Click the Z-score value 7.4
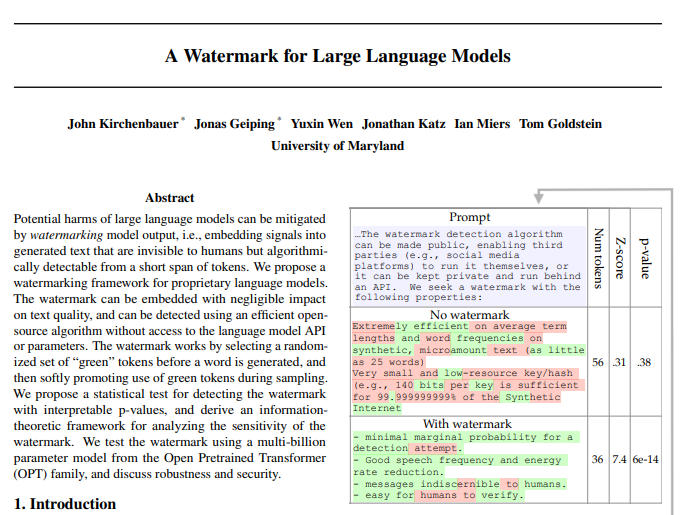The image size is (680, 515). point(619,459)
